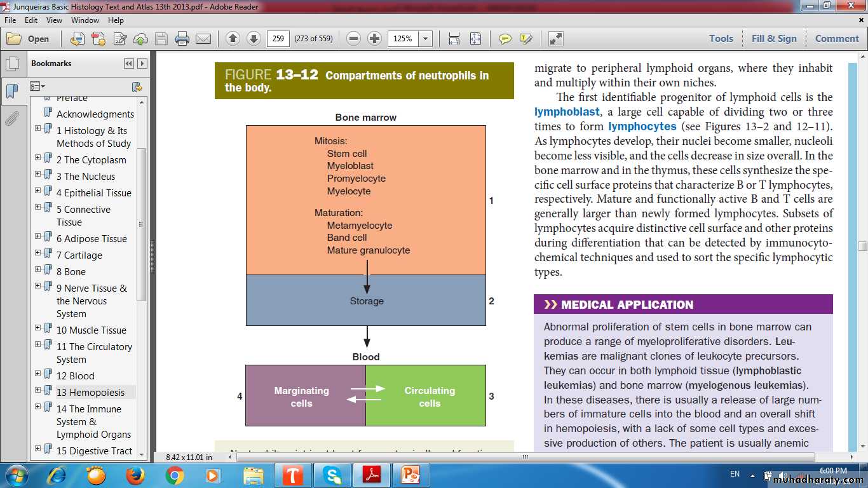Screen dimensions: 868x488
Task: Click the Print file icon
Action: 182,39
